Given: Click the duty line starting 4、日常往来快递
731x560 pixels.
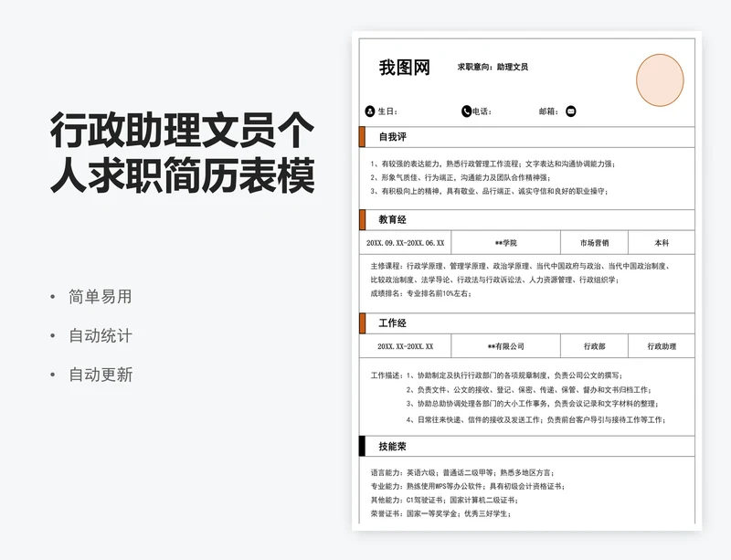Looking at the screenshot, I should [x=535, y=419].
